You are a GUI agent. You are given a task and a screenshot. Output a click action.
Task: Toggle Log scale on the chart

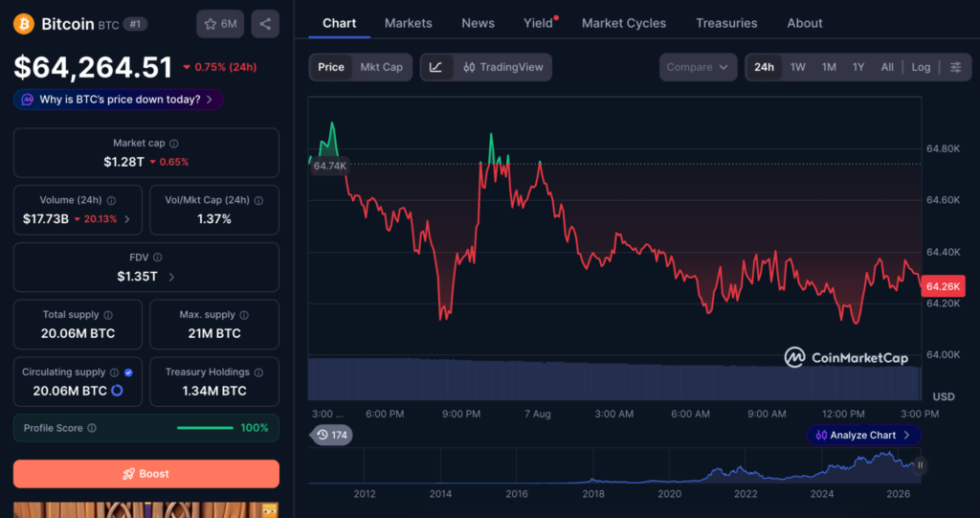click(x=921, y=67)
